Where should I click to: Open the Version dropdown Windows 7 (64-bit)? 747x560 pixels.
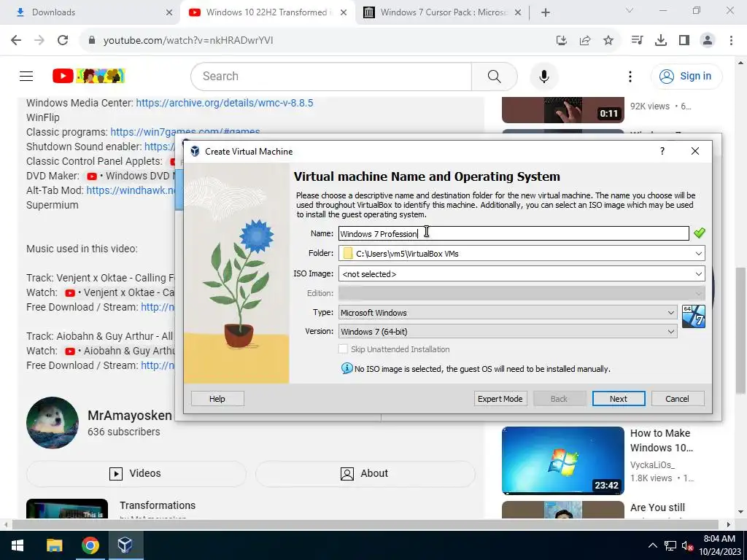point(508,332)
